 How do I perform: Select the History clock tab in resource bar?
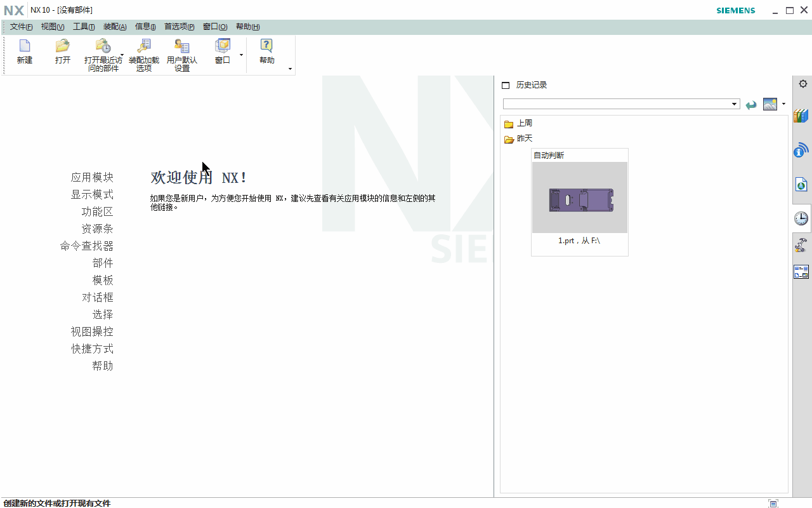801,218
